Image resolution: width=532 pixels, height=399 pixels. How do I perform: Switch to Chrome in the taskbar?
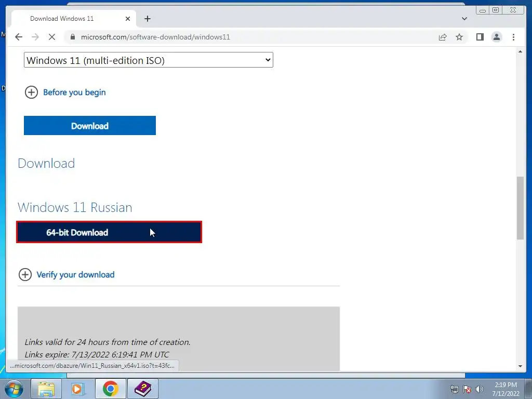[x=110, y=389]
